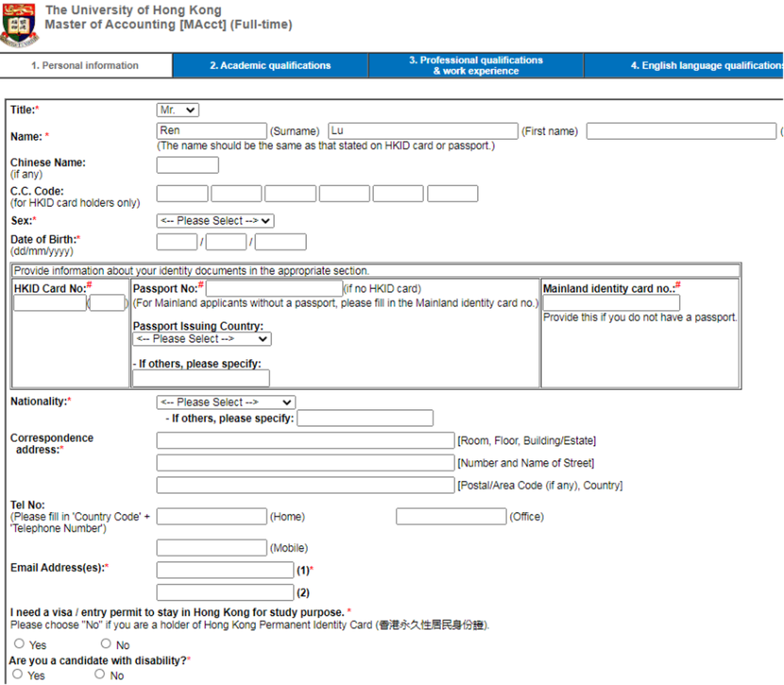Click the Room, Floor, Building/Estate address field

click(x=305, y=441)
